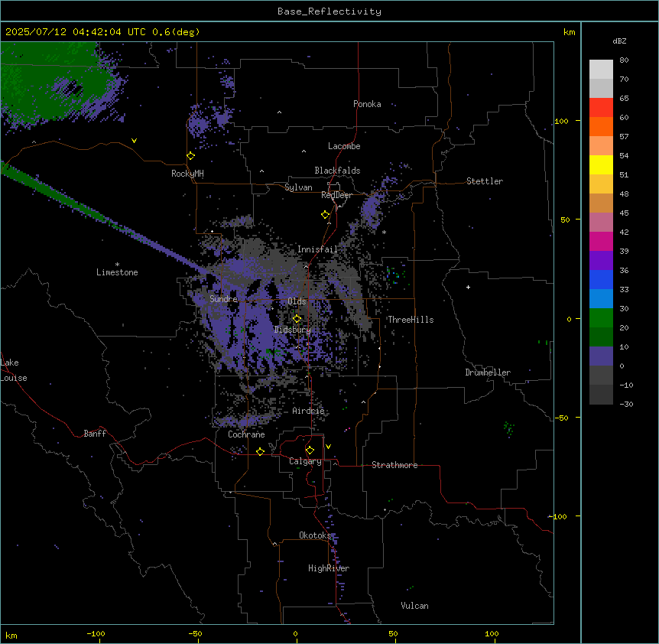
Task: Click the Olds town label
Action: pyautogui.click(x=297, y=301)
